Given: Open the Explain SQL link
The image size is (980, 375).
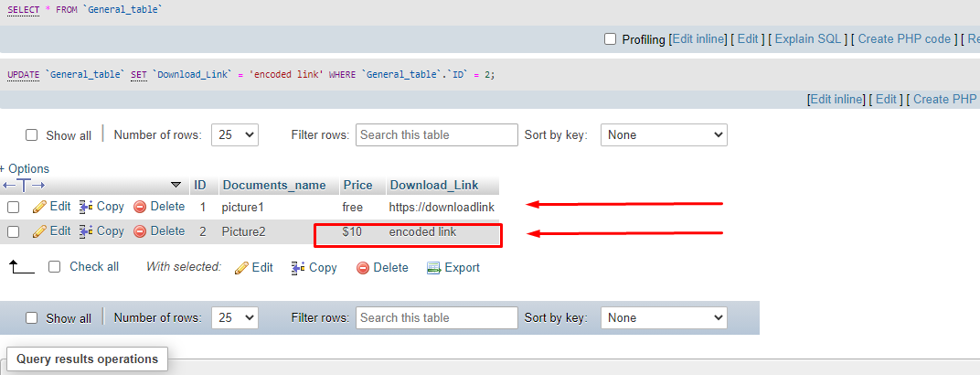Looking at the screenshot, I should pos(808,39).
